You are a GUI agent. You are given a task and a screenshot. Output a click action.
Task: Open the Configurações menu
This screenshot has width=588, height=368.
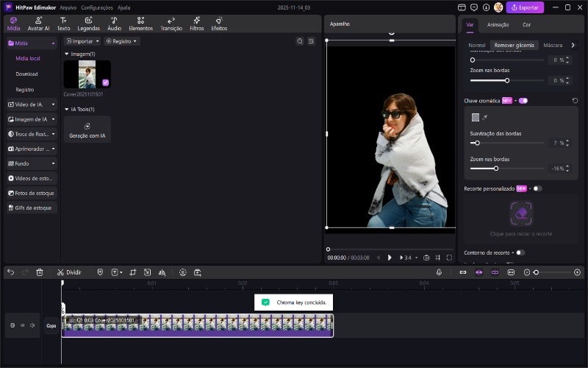[97, 7]
